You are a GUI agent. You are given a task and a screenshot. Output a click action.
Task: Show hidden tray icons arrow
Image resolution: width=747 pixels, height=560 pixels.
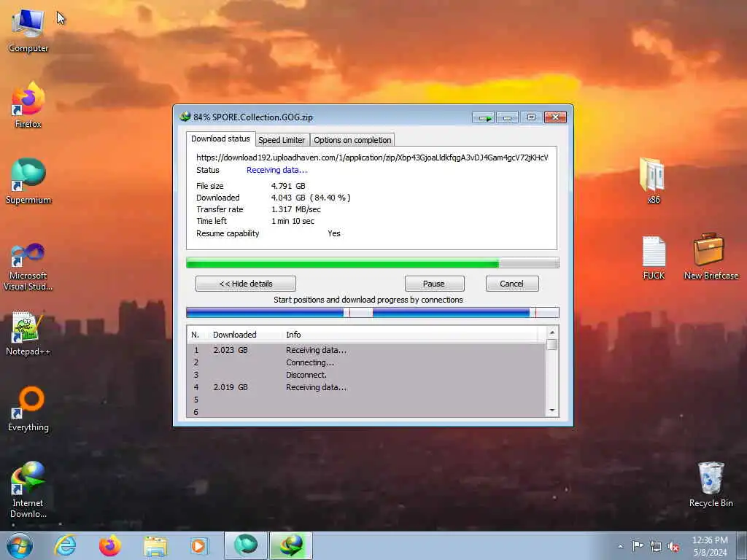click(x=620, y=546)
